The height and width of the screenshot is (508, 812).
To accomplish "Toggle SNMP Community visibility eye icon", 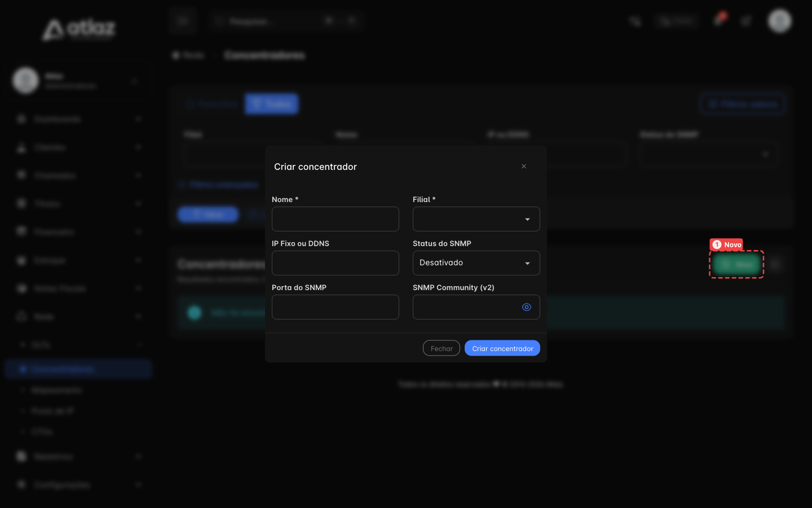I will 527,307.
